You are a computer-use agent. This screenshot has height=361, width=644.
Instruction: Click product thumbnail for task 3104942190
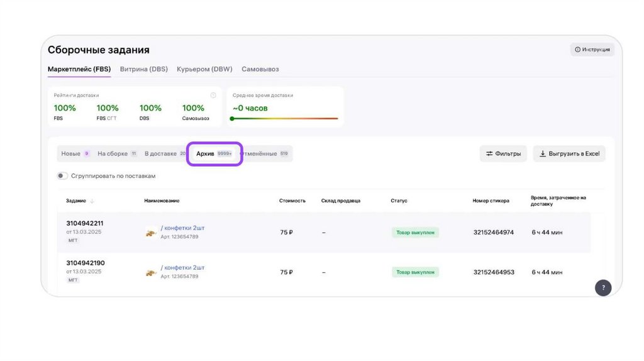point(151,272)
